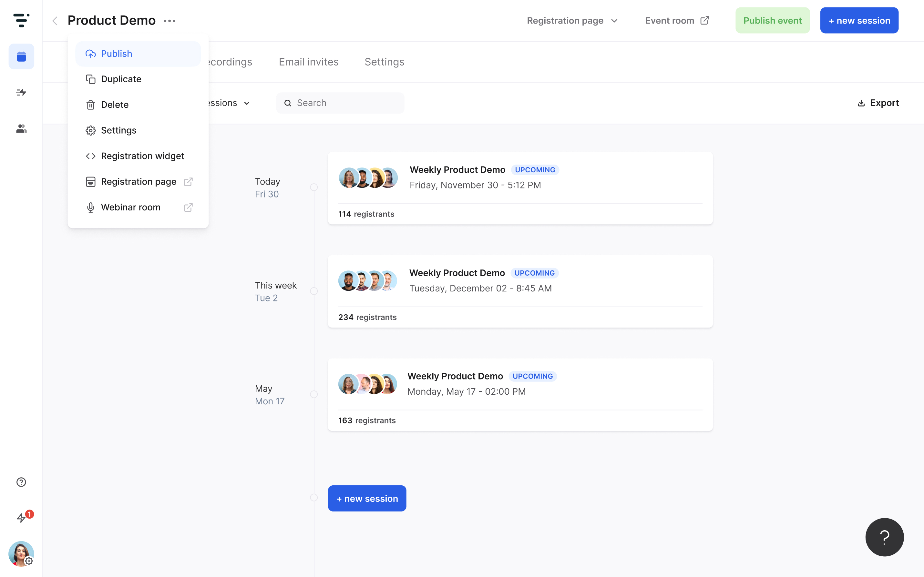Open the Friday, November 30 Weekly Product Demo card
924x577 pixels.
[x=520, y=188]
